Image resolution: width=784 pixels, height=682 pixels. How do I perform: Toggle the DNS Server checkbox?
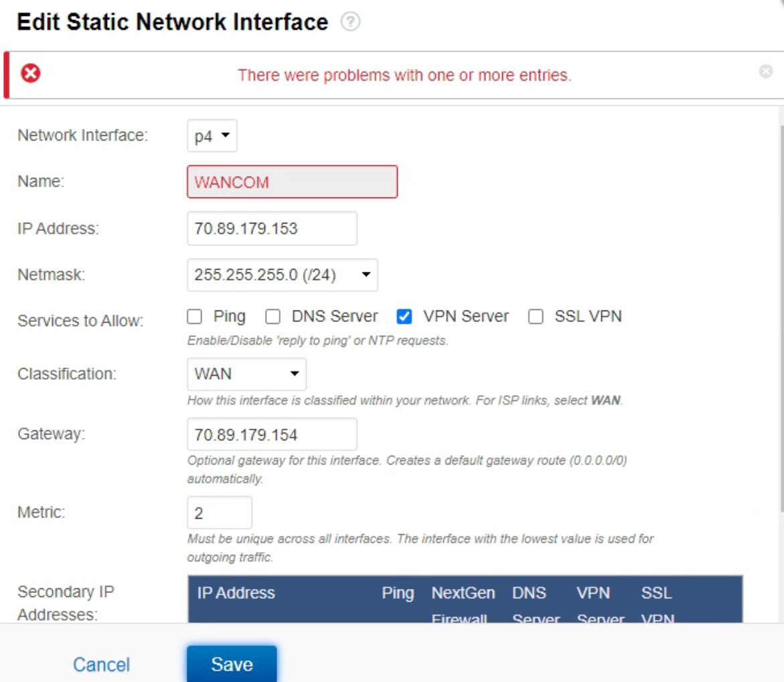pyautogui.click(x=273, y=317)
